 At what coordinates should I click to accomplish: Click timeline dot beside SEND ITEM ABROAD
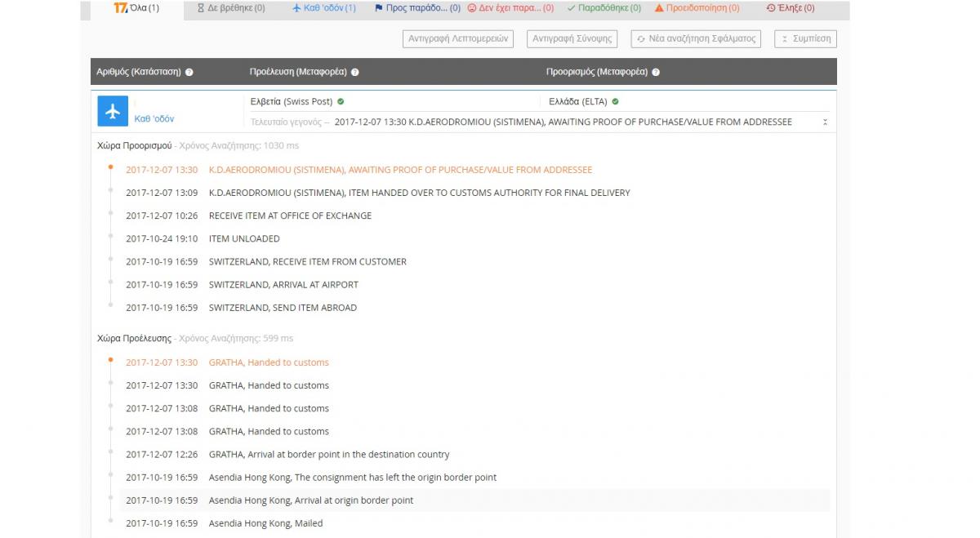(110, 305)
